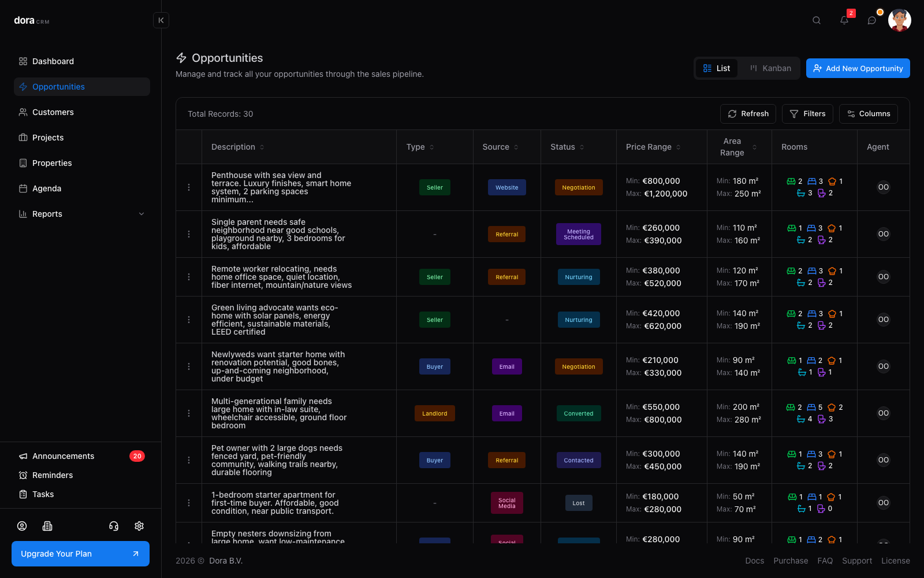Viewport: 924px width, 578px height.
Task: Open the user avatar profile menu
Action: coord(900,20)
